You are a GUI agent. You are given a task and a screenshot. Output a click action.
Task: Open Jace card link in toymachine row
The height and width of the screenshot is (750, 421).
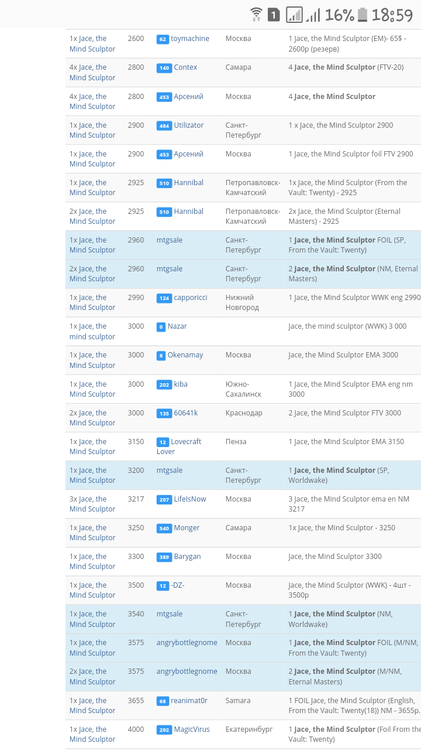point(92,44)
